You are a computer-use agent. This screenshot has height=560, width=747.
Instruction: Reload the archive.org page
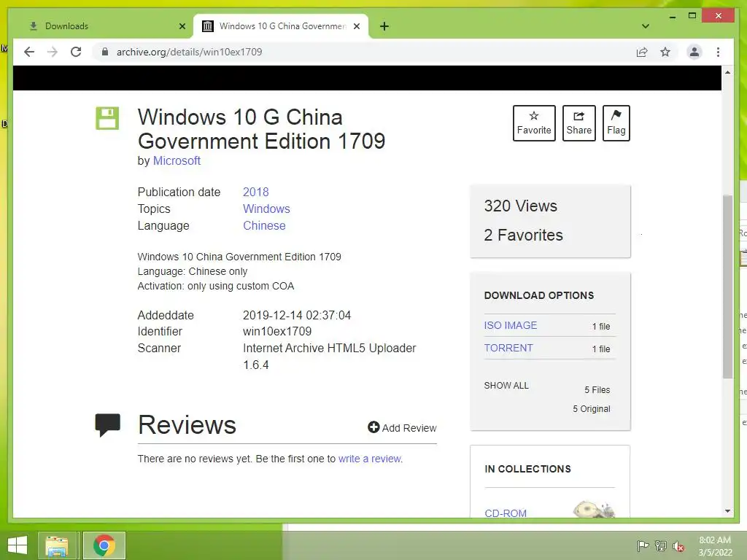point(76,52)
